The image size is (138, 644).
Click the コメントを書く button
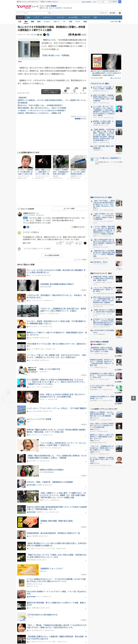tap(69, 209)
